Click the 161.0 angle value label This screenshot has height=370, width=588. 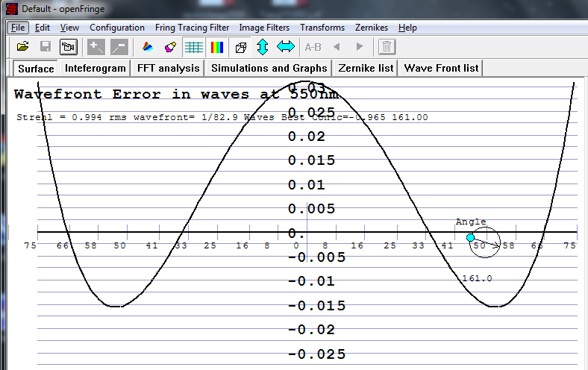point(477,278)
